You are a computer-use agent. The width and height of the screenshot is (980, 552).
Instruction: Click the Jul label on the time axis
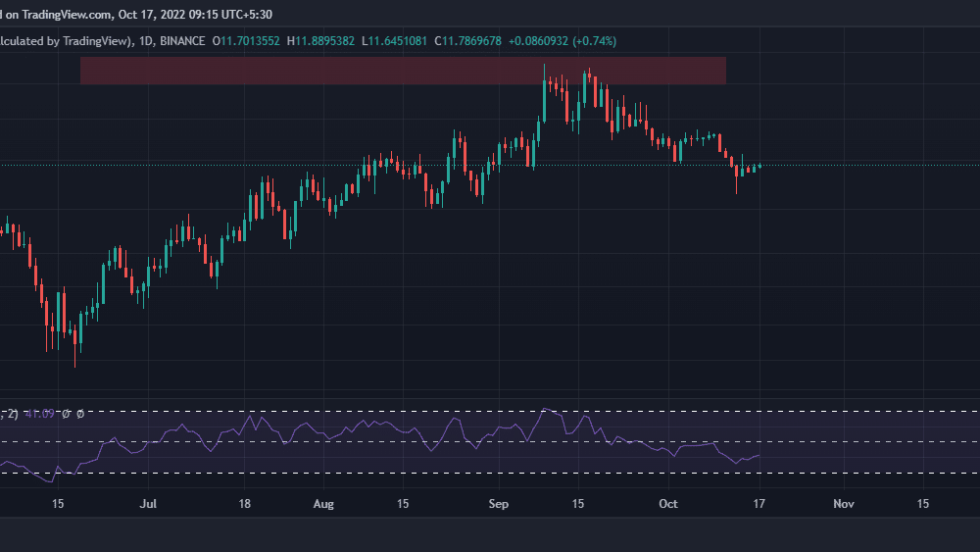[148, 504]
